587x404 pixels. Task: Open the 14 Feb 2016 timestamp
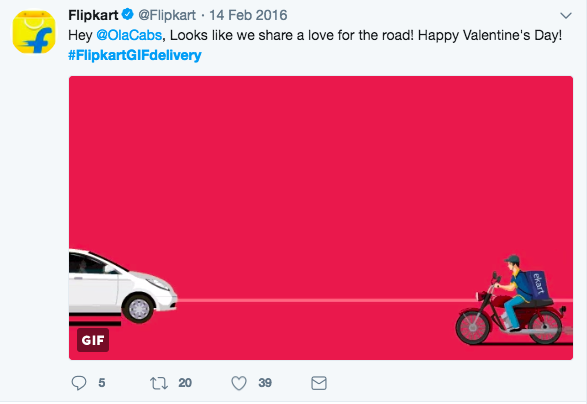(x=248, y=15)
